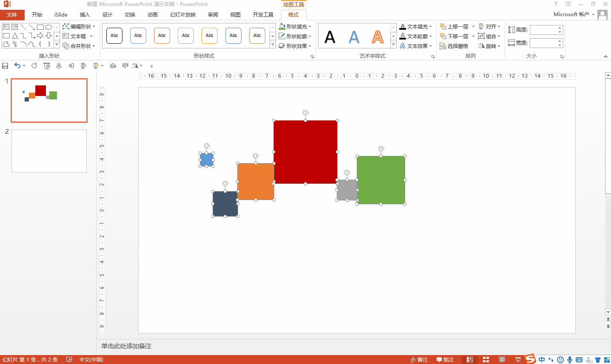Image resolution: width=611 pixels, height=364 pixels.
Task: Click the notes area '单击此处添加备注'
Action: (x=126, y=346)
